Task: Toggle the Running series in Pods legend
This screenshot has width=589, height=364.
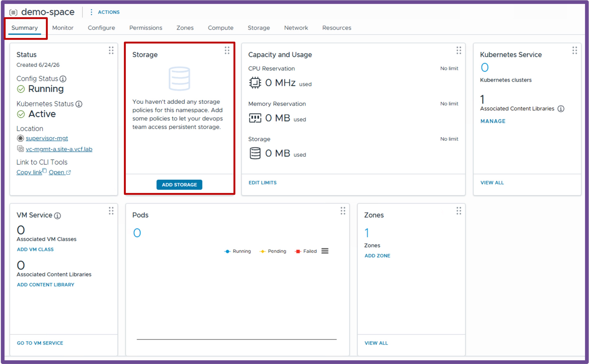Action: click(x=237, y=251)
